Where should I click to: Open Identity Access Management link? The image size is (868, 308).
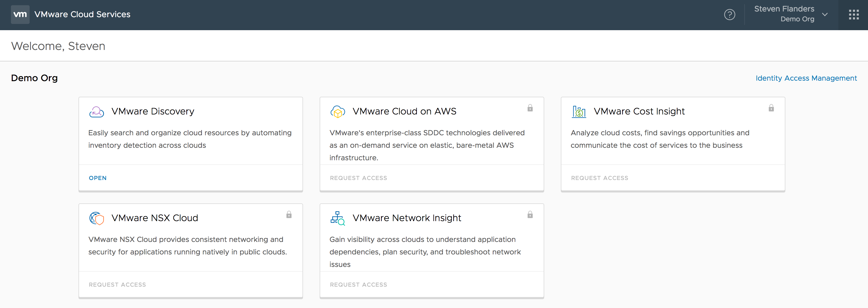pos(806,78)
